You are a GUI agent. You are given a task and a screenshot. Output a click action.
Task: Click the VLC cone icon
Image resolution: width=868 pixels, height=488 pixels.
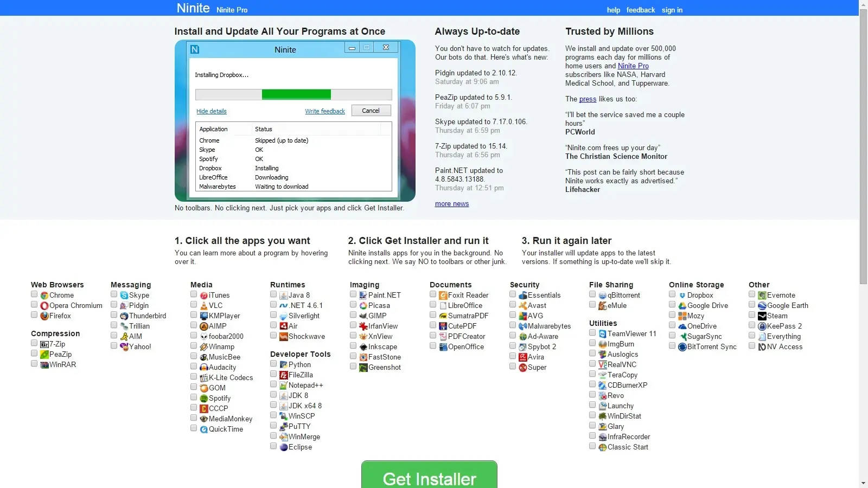[204, 306]
